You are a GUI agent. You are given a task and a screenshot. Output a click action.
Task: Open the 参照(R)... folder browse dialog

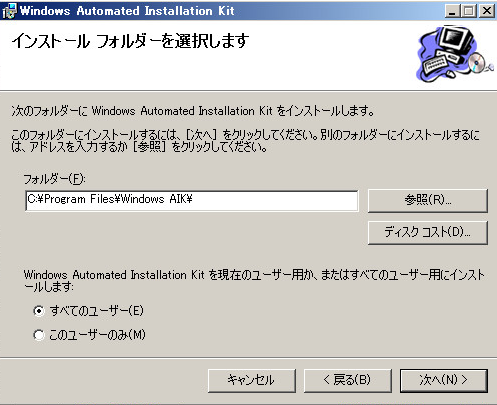click(x=428, y=201)
